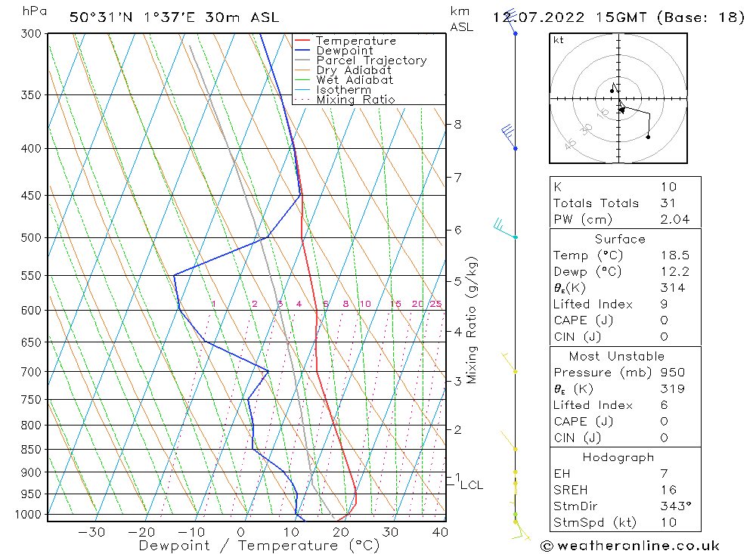This screenshot has height=554, width=756.
Task: Click the wind barb at 400 hPa
Action: [509, 137]
